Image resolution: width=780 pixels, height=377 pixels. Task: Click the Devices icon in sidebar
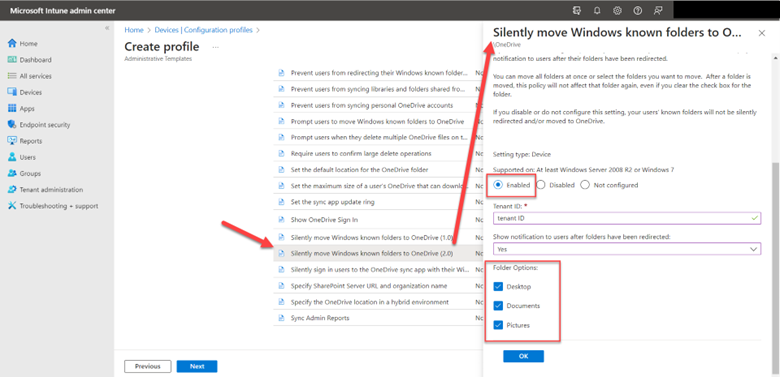12,92
